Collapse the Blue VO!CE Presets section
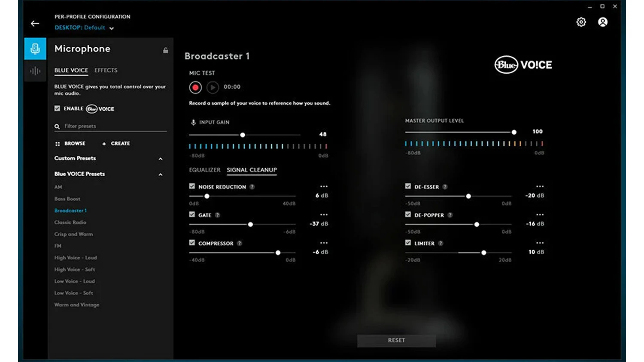644x362 pixels. (161, 175)
